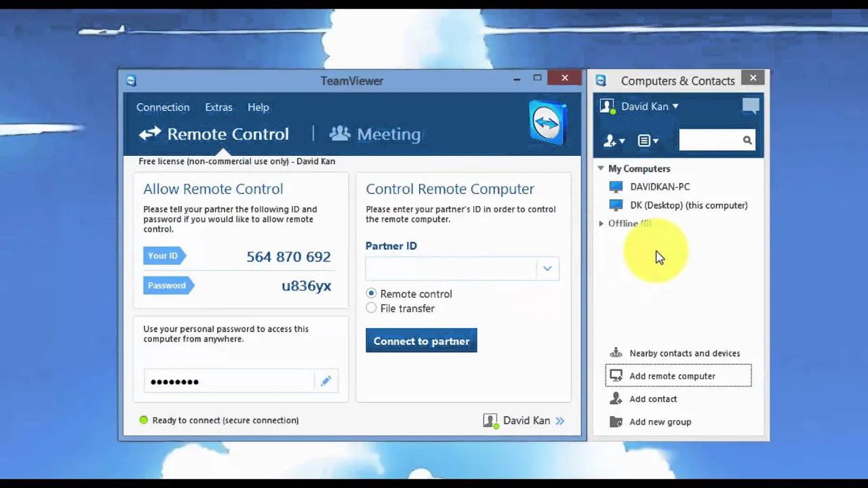The width and height of the screenshot is (868, 488).
Task: Click the TeamViewer title bar icon
Action: 132,81
